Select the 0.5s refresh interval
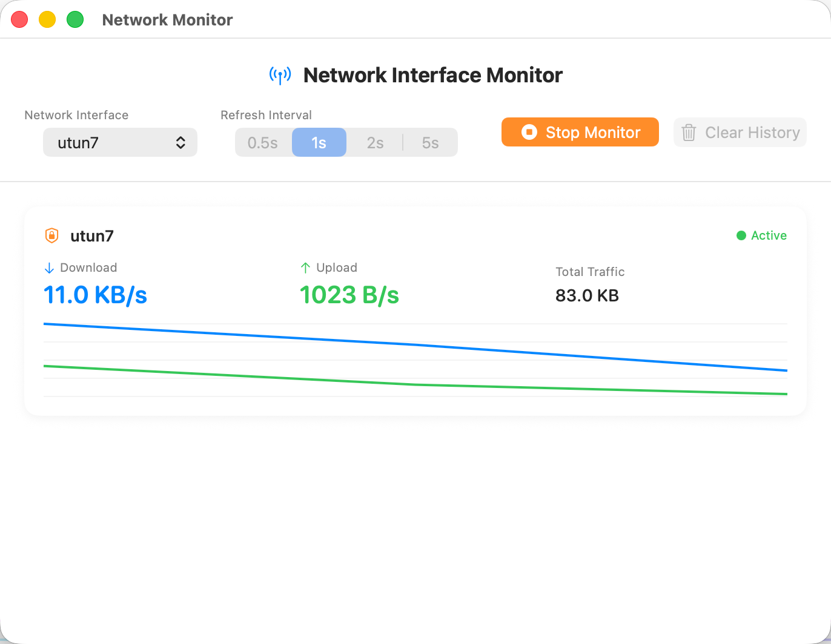Screen dimensions: 831x644 click(x=263, y=142)
